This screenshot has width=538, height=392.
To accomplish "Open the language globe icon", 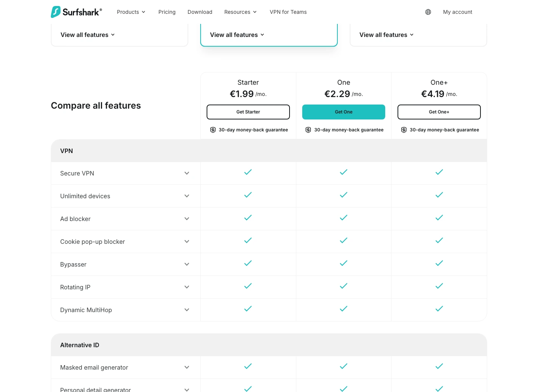I will (428, 12).
